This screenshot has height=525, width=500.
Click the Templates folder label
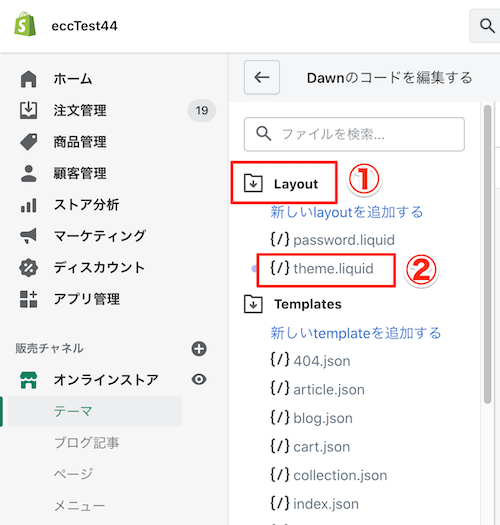point(308,304)
